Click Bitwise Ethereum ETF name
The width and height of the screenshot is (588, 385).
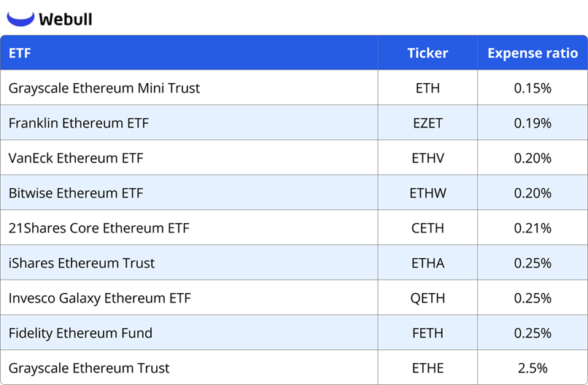pos(76,193)
